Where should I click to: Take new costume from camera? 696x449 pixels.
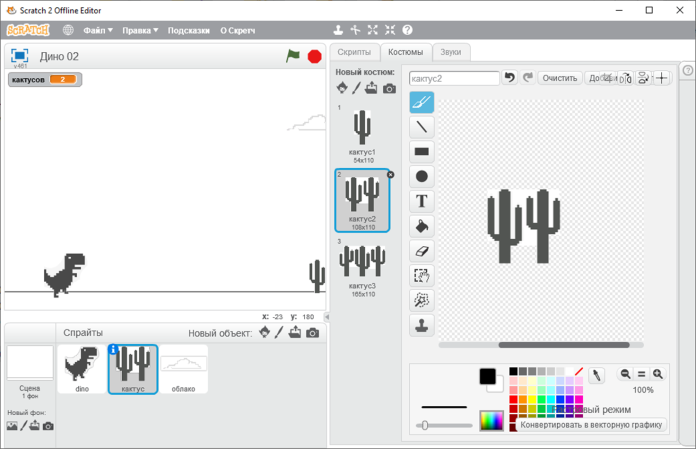pos(389,88)
